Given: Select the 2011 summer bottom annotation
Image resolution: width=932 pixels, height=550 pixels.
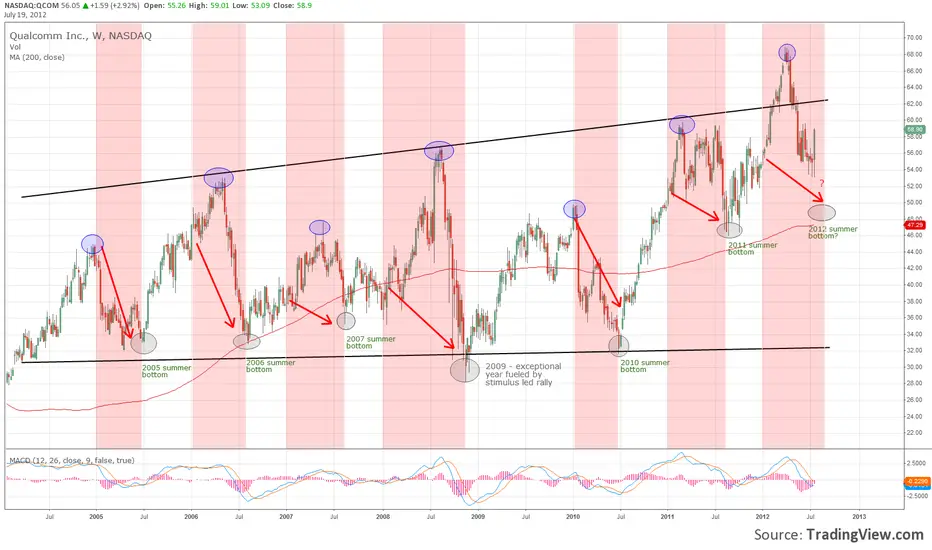Looking at the screenshot, I should coord(752,249).
